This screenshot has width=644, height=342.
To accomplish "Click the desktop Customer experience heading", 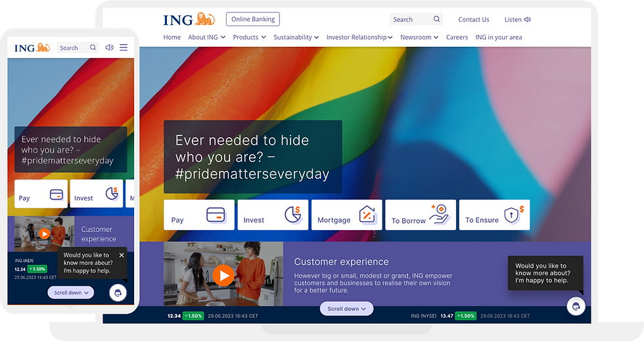I will coord(341,262).
